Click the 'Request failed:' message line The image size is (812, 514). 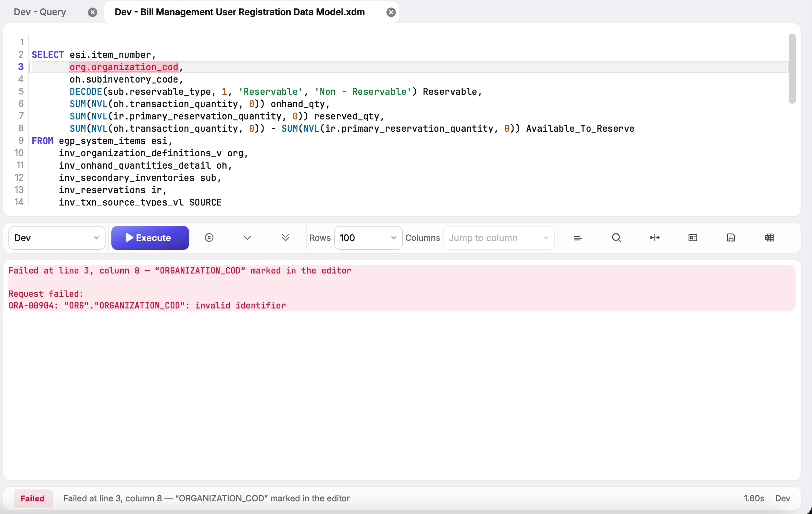pos(46,294)
